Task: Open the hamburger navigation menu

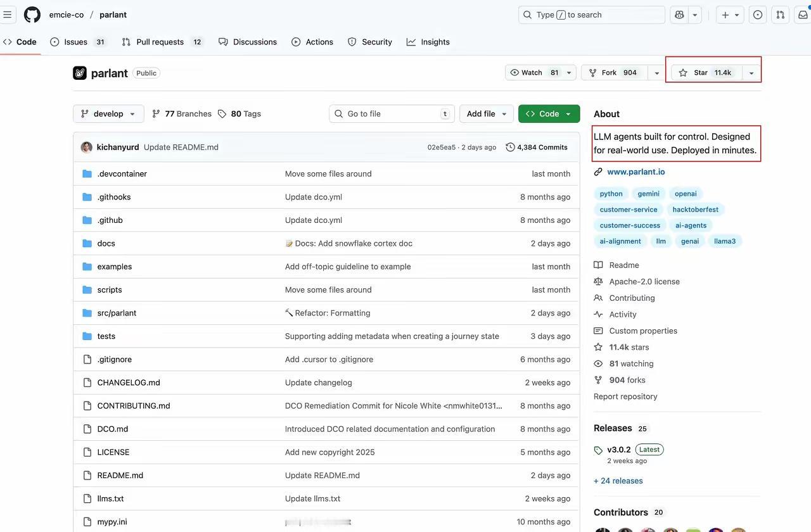Action: pyautogui.click(x=8, y=15)
